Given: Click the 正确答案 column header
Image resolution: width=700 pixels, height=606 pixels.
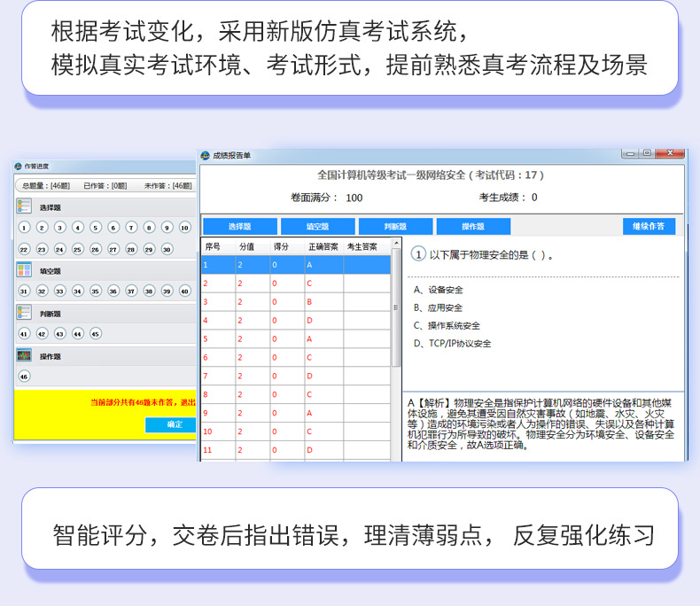Looking at the screenshot, I should point(323,246).
